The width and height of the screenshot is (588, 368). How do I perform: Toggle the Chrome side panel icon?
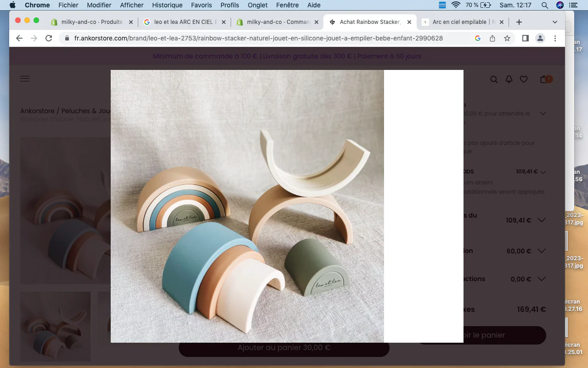525,38
